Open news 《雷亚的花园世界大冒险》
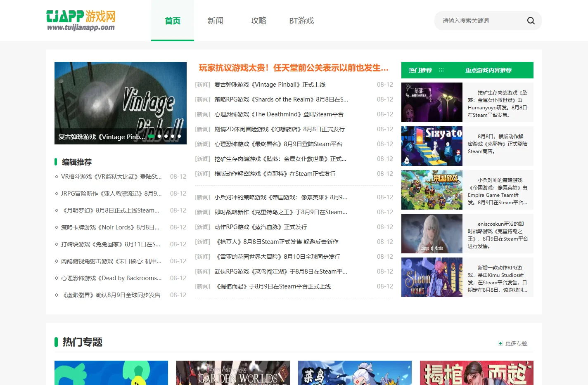The width and height of the screenshot is (588, 385). point(277,257)
